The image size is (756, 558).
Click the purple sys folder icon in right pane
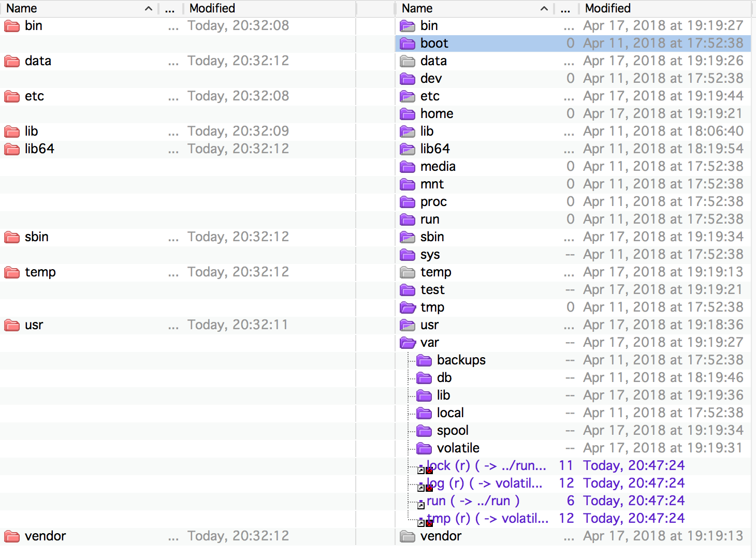pyautogui.click(x=408, y=255)
